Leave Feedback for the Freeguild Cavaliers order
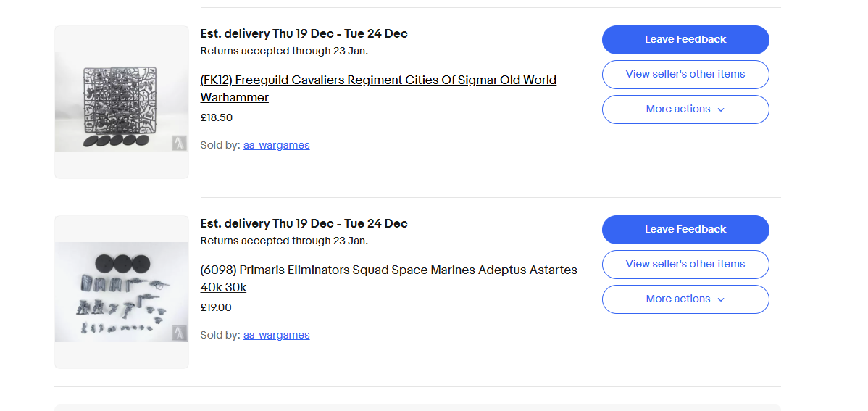The height and width of the screenshot is (411, 868). 685,40
